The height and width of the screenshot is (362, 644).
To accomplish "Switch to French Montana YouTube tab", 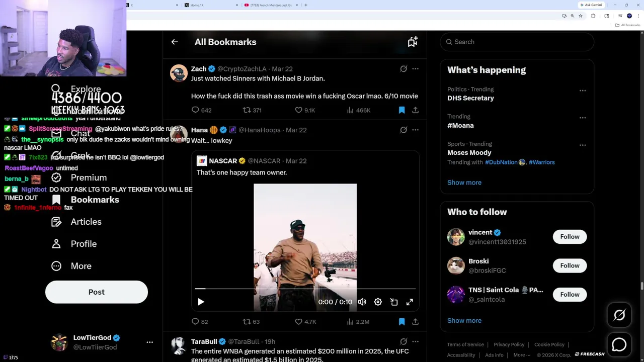I will [270, 5].
